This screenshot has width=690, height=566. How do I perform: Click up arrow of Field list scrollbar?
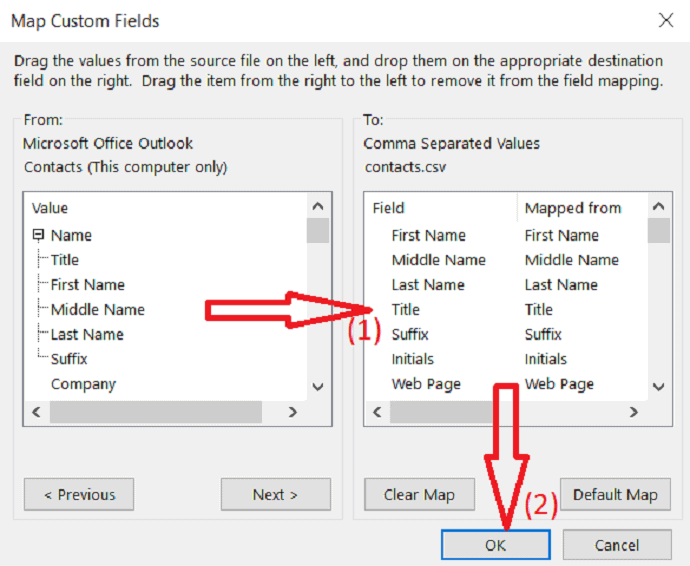pyautogui.click(x=659, y=206)
